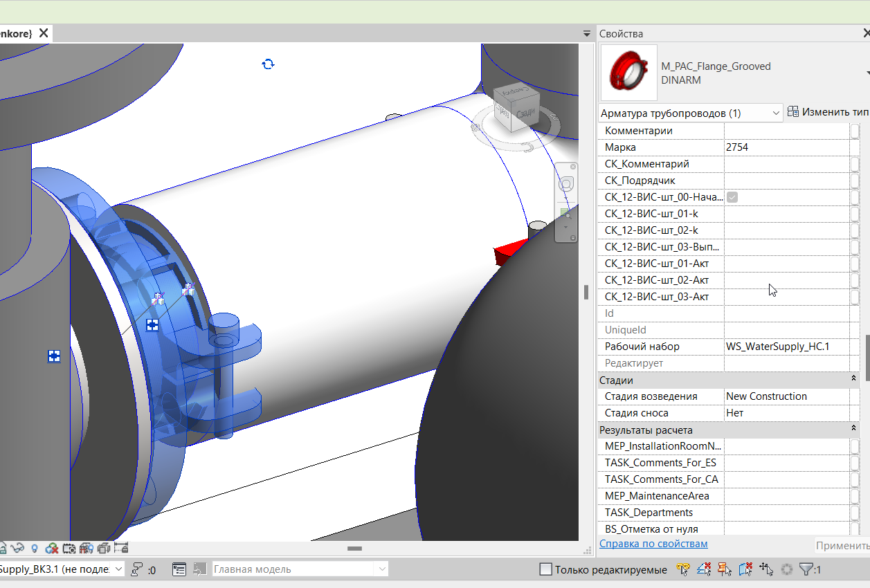The height and width of the screenshot is (588, 870).
Task: Click TASK_Departments value field
Action: (x=786, y=513)
